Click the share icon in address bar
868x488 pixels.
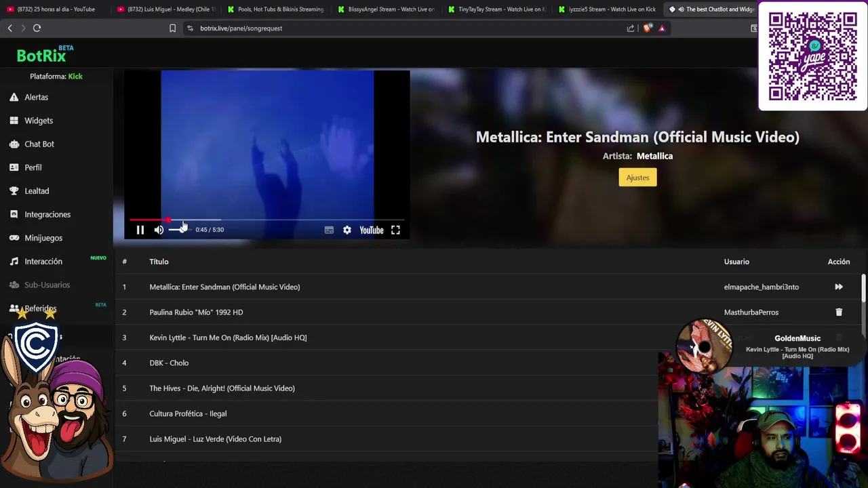pyautogui.click(x=631, y=28)
